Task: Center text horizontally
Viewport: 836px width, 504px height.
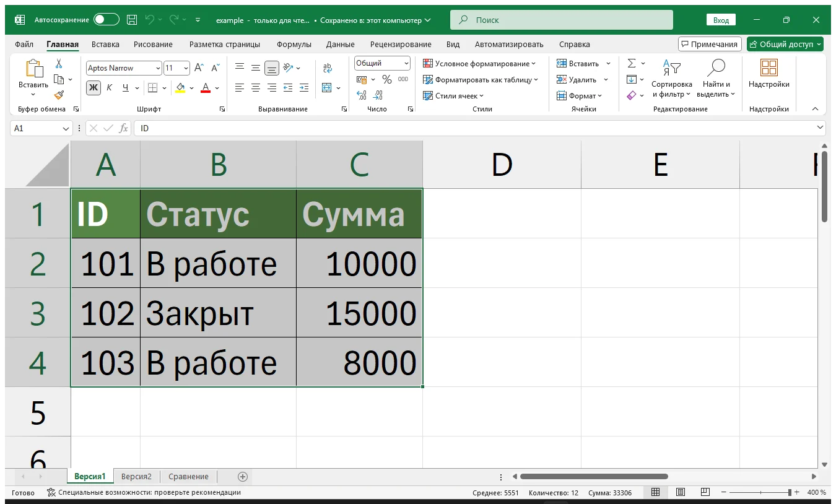Action: 256,88
